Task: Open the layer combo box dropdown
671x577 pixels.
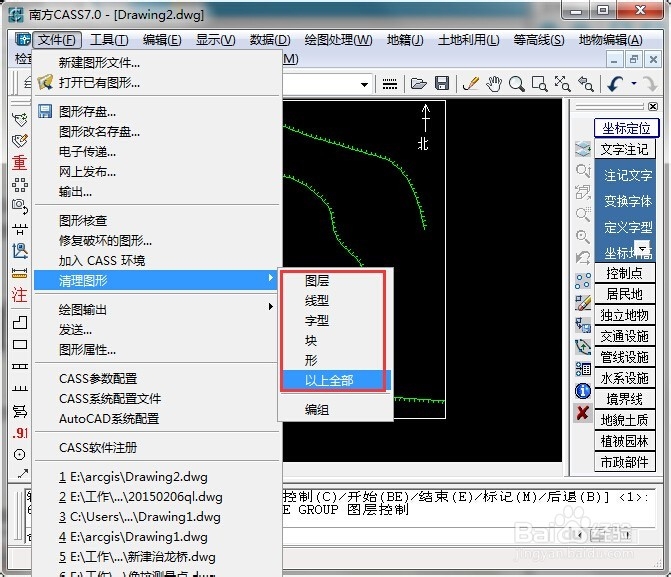Action: [364, 84]
